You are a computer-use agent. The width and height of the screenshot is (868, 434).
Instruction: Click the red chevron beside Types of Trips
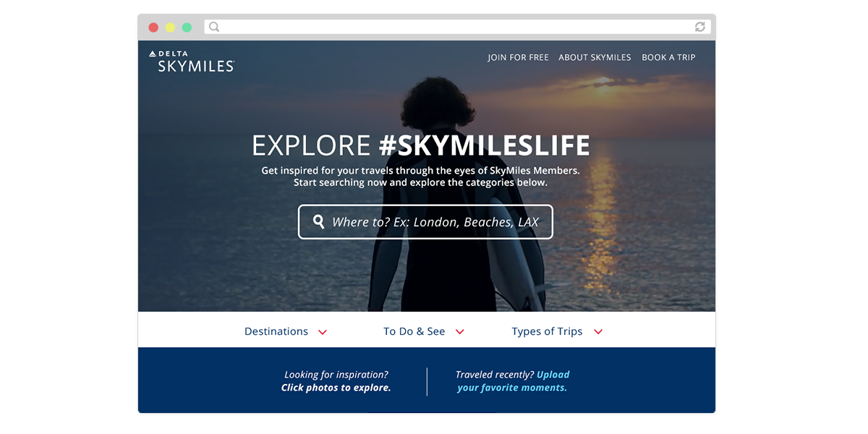(x=598, y=332)
